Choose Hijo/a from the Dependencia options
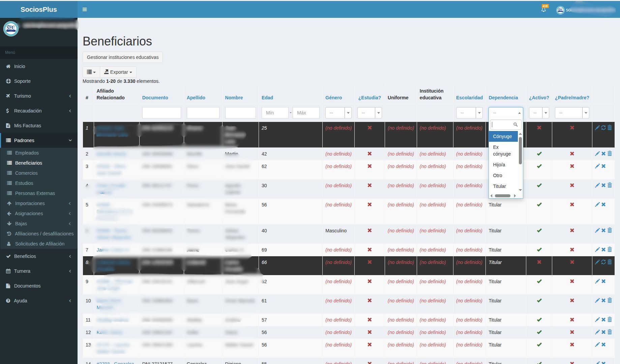Screen dimensions: 620x364 pyautogui.click(x=499, y=165)
